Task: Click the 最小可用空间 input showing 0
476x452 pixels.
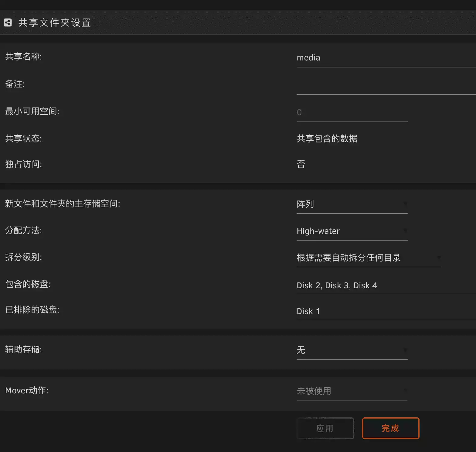Action: [x=352, y=113]
